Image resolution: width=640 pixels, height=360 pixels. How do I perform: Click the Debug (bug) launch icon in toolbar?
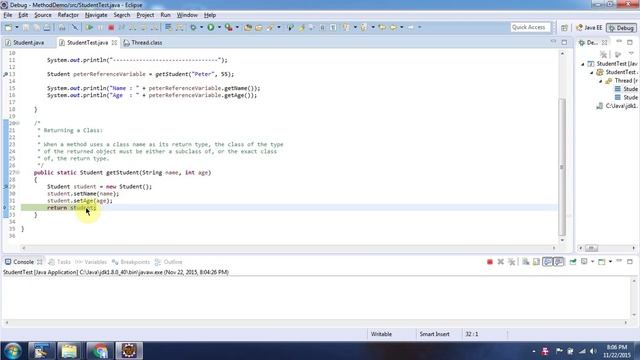(193, 27)
